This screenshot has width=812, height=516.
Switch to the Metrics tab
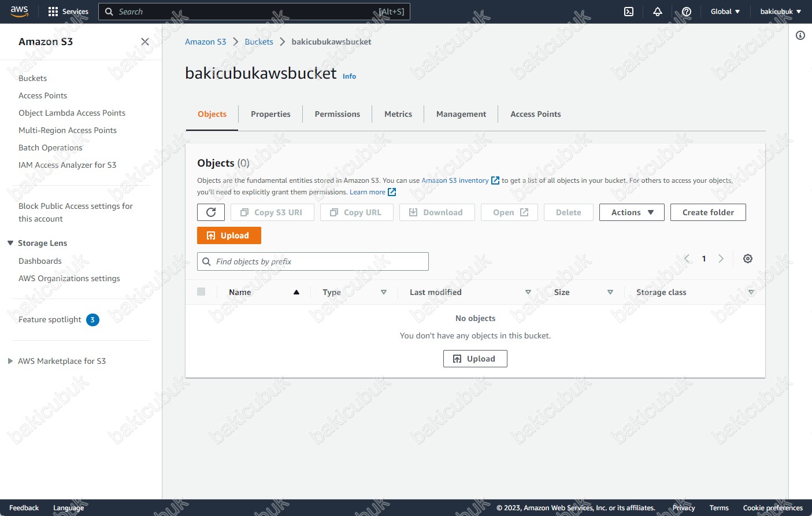click(x=398, y=114)
